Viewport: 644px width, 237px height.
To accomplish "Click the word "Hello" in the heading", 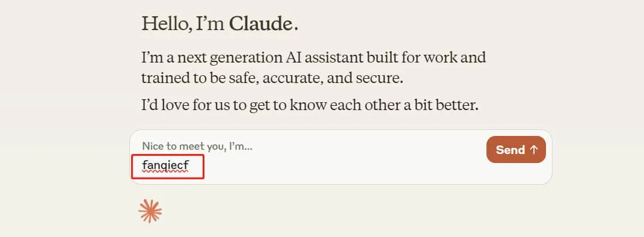I will 165,24.
